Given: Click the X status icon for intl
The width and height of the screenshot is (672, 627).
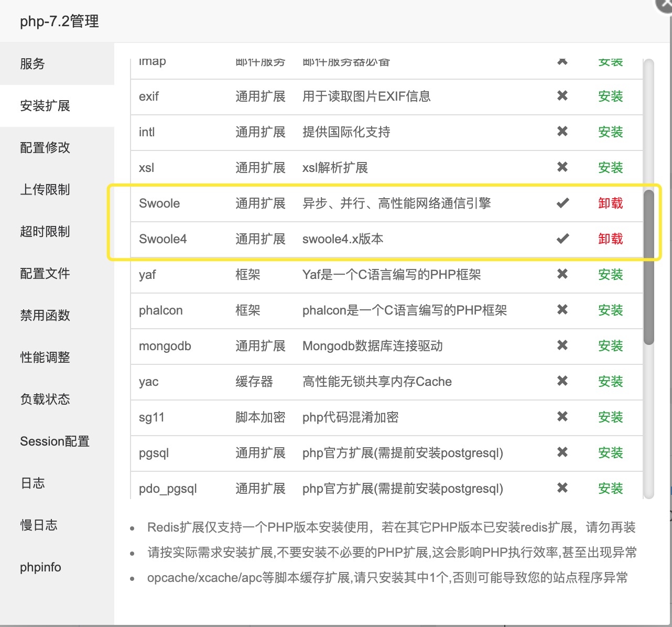Looking at the screenshot, I should 562,131.
